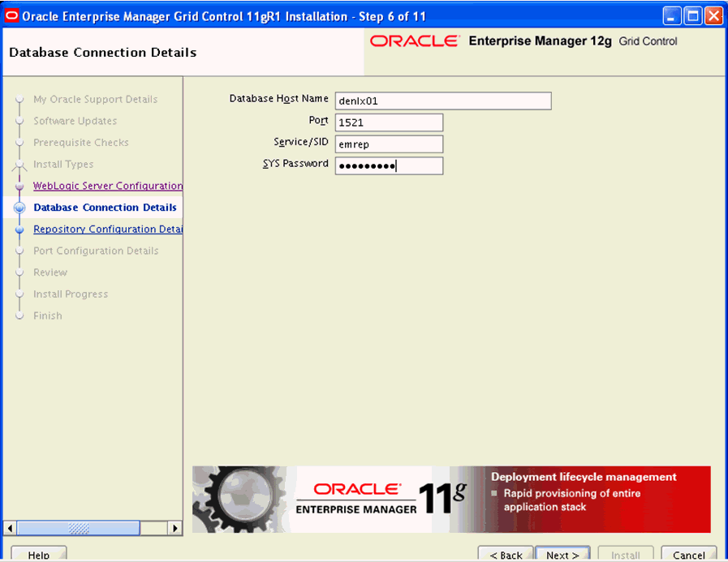Maximize the installer window
The width and height of the screenshot is (728, 562).
pos(693,16)
